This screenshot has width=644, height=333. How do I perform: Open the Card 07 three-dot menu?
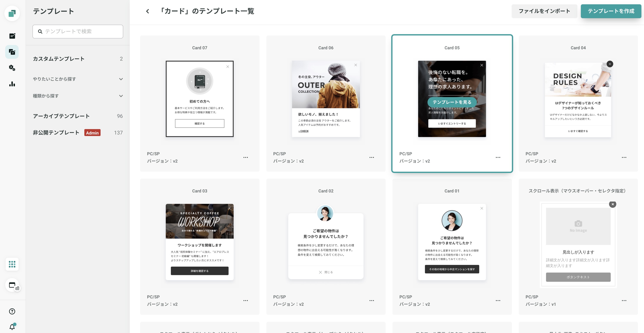pyautogui.click(x=245, y=157)
